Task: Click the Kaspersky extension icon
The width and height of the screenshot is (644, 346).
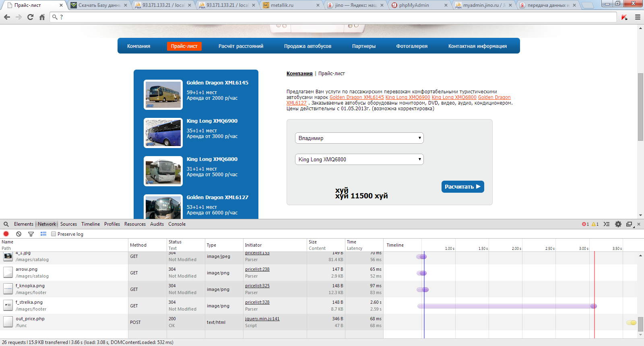Action: tap(624, 17)
